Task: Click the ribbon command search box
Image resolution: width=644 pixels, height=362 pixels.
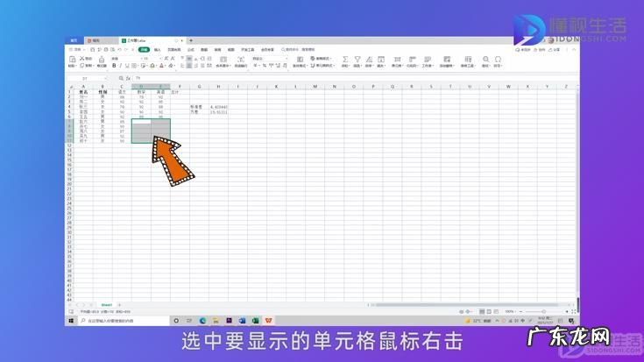Action: pos(298,50)
